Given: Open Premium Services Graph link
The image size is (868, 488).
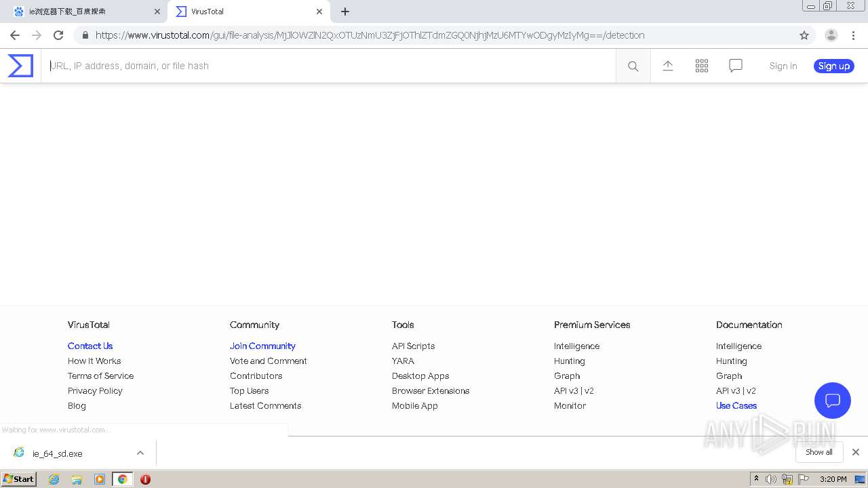Looking at the screenshot, I should 567,375.
